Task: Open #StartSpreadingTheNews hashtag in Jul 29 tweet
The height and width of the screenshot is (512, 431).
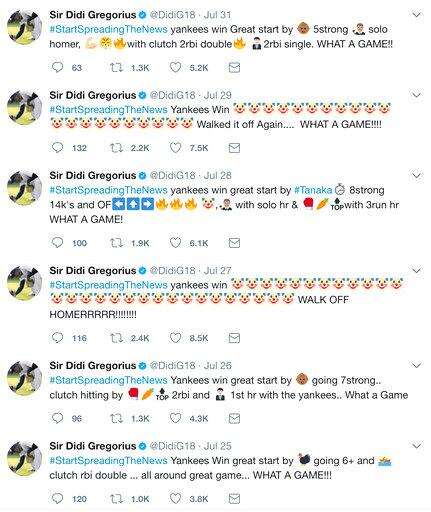Action: (x=108, y=110)
